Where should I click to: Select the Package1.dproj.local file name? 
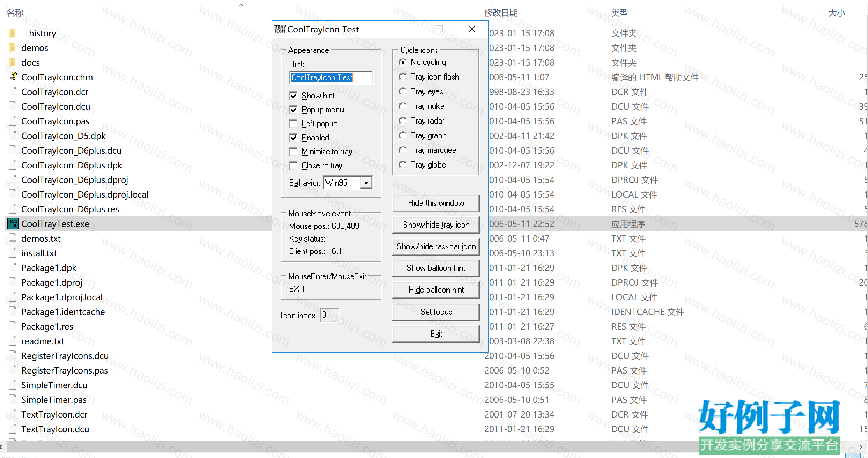(62, 297)
